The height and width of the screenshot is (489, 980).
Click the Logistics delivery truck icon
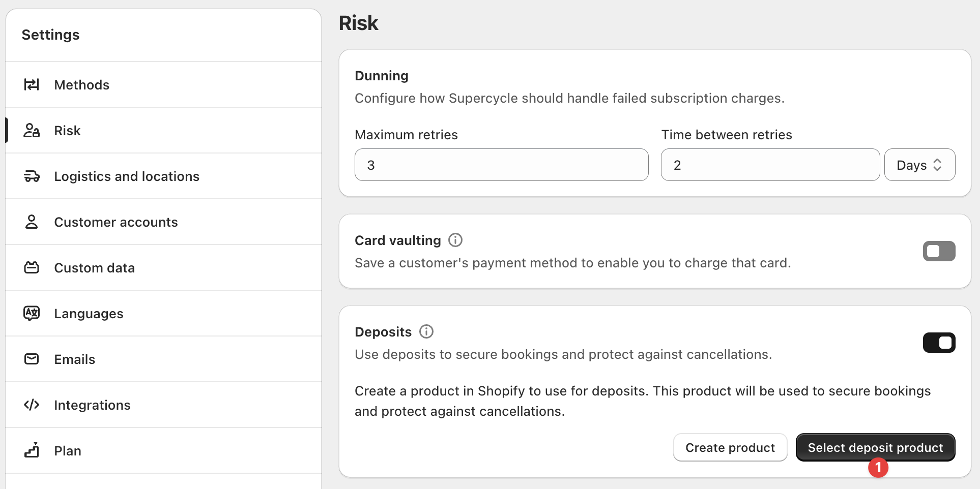tap(32, 176)
